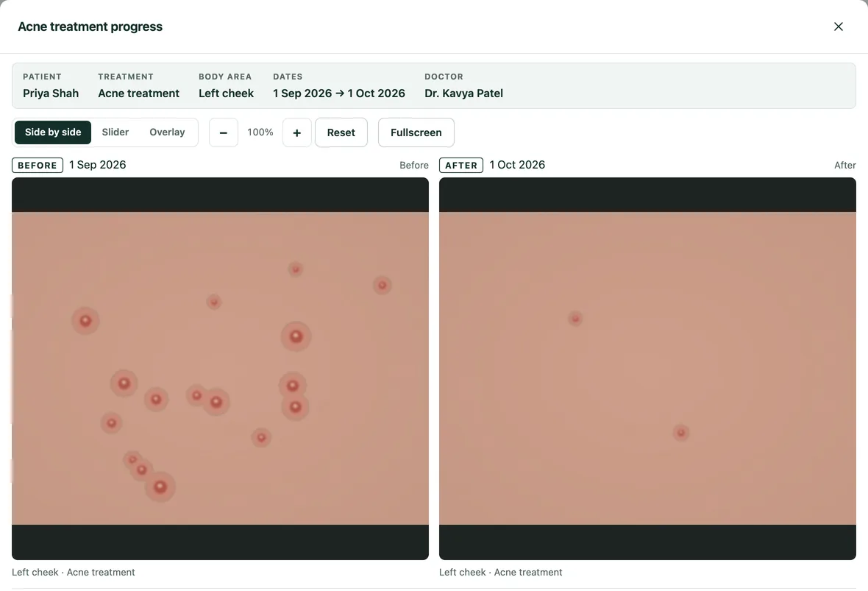The height and width of the screenshot is (591, 868).
Task: Click the Before photo from 1 Sep 2026
Action: tap(221, 368)
